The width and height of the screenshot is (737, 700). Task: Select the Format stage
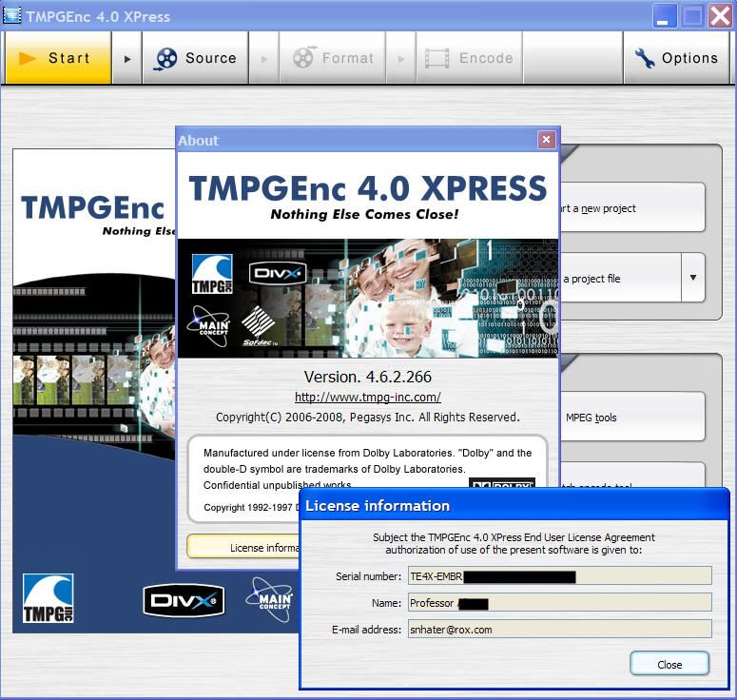click(x=332, y=58)
